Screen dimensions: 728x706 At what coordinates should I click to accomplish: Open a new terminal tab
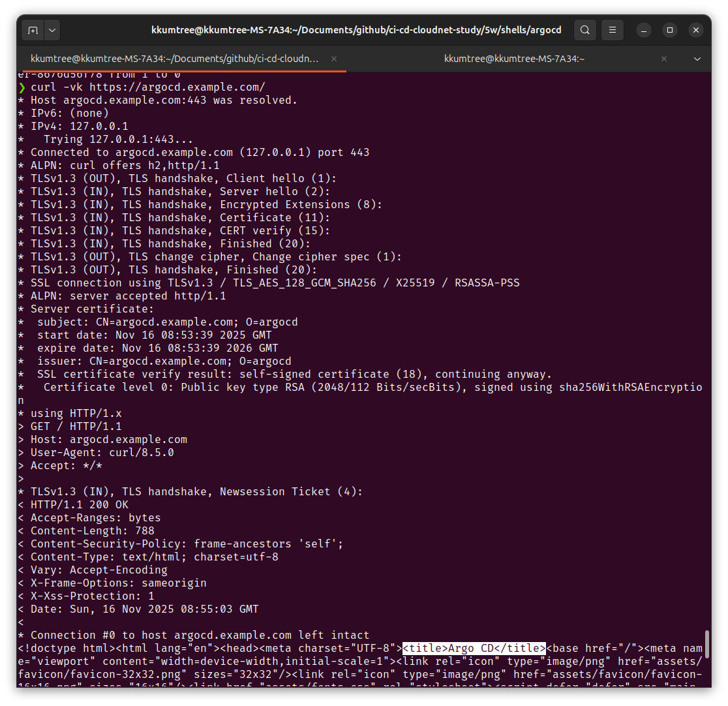point(33,30)
